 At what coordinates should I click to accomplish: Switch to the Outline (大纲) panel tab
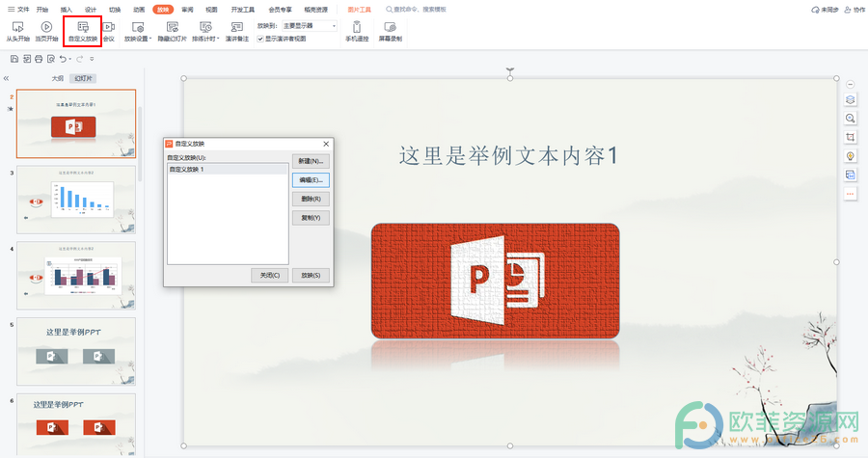pyautogui.click(x=58, y=78)
